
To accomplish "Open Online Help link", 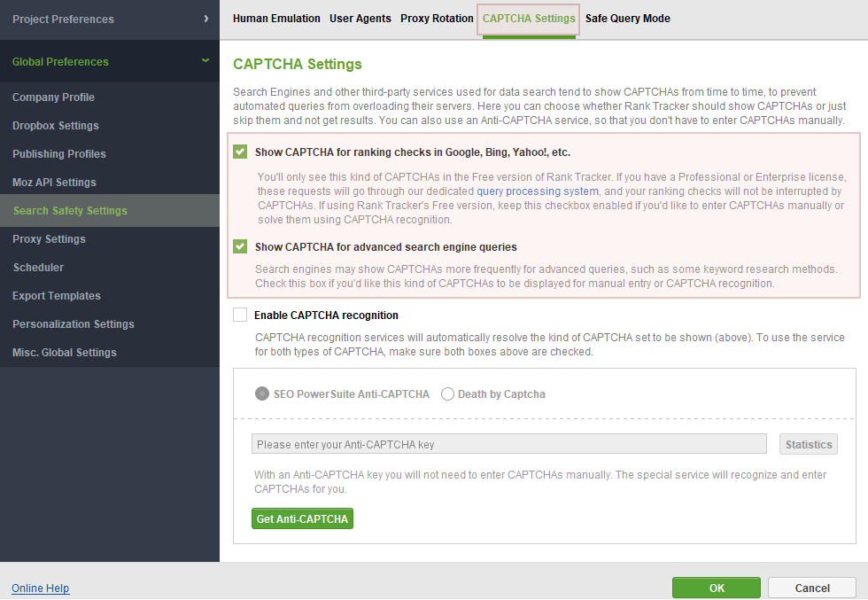I will pos(41,588).
